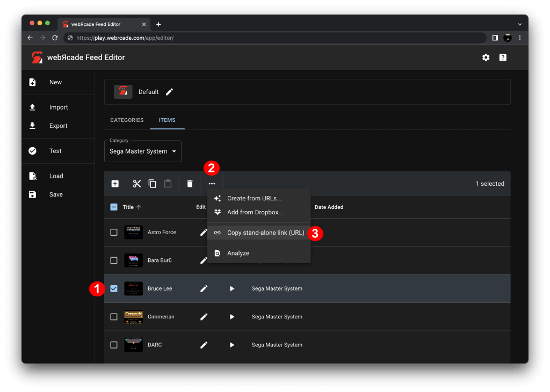Play the Cimmerian game
550x392 pixels.
(231, 316)
